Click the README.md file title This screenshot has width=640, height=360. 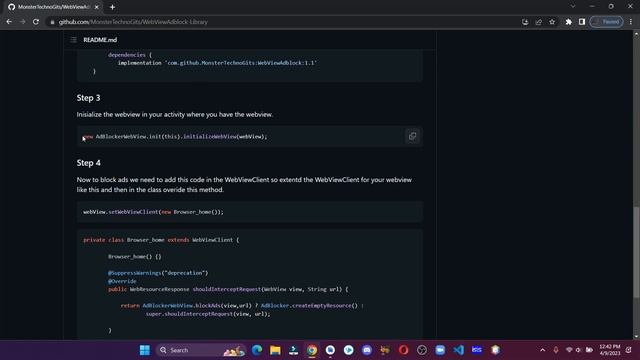(x=100, y=40)
